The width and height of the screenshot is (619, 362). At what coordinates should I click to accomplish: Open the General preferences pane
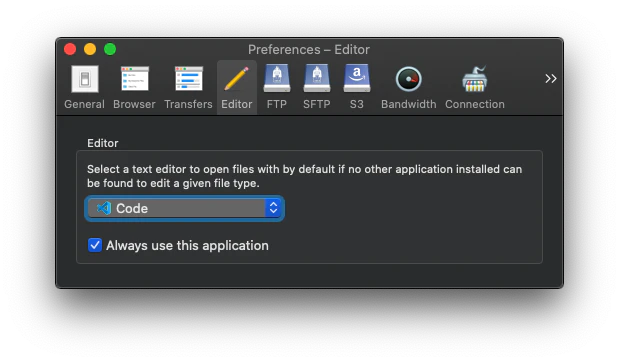84,88
